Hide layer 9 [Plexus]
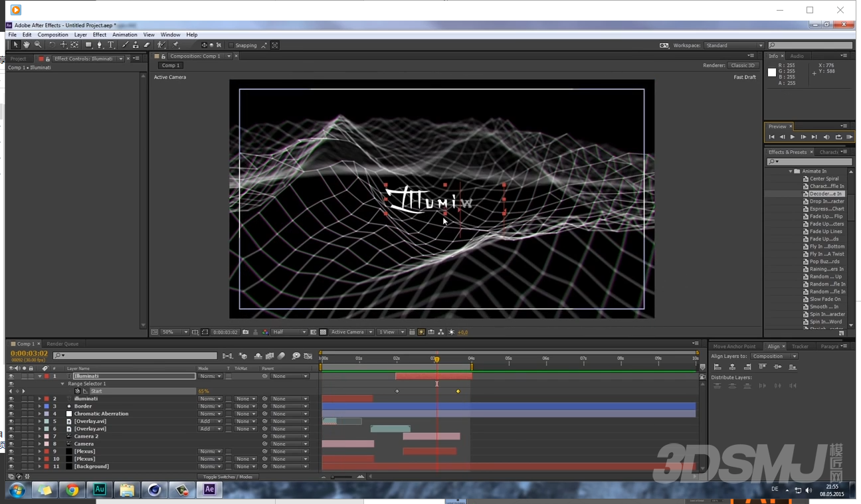 point(11,452)
